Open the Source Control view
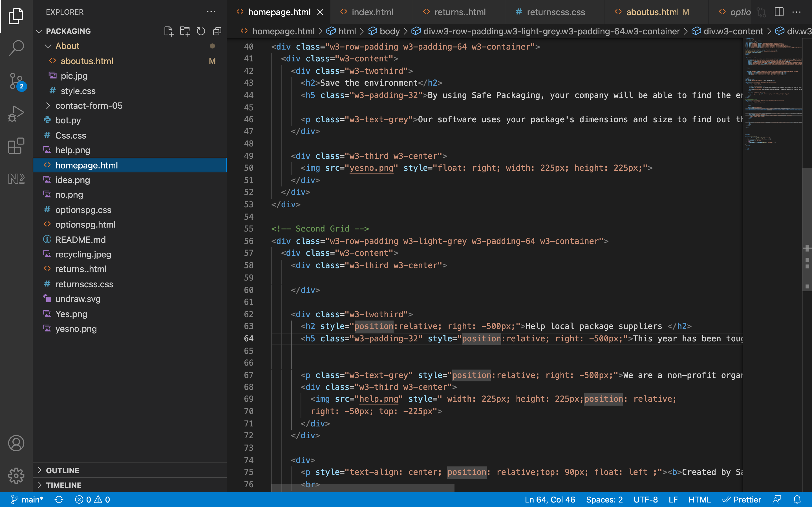 click(x=16, y=81)
